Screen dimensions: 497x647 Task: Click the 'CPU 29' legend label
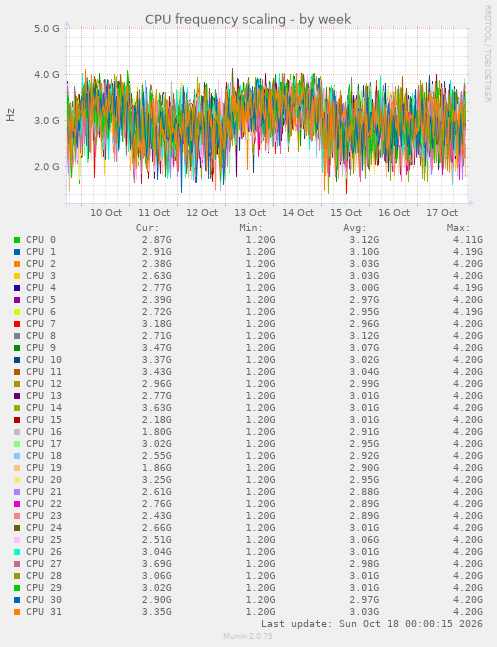(44, 587)
